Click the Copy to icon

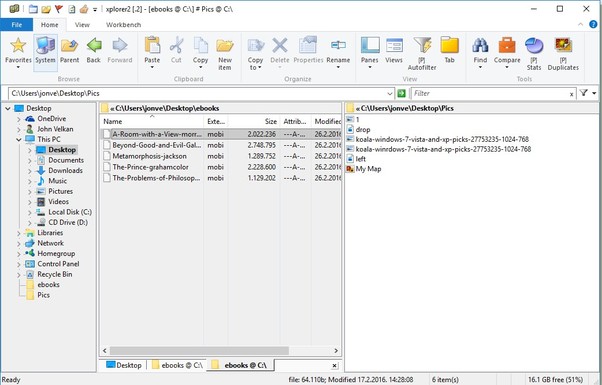click(x=255, y=46)
